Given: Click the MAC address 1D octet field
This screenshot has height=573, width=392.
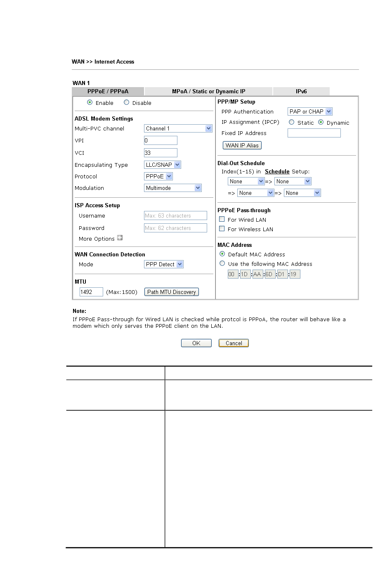Looking at the screenshot, I should [245, 274].
